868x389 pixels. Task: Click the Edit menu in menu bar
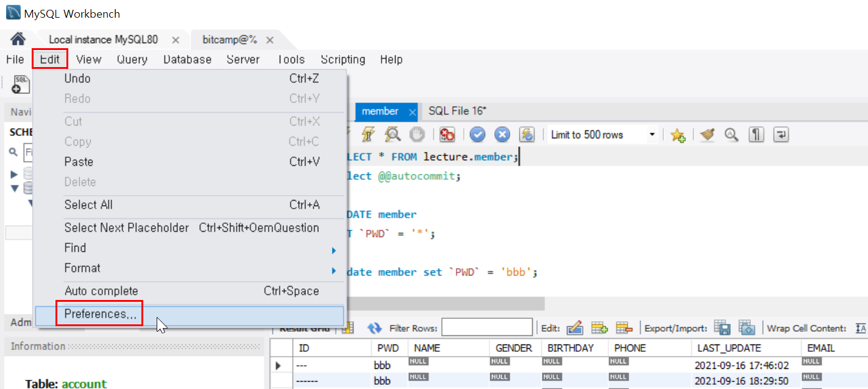coord(50,59)
